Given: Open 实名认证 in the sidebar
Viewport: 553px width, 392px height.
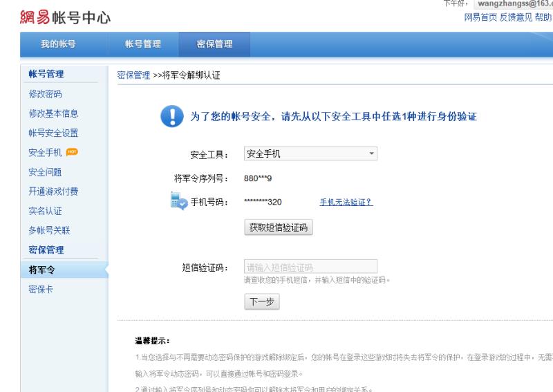Looking at the screenshot, I should pyautogui.click(x=45, y=211).
